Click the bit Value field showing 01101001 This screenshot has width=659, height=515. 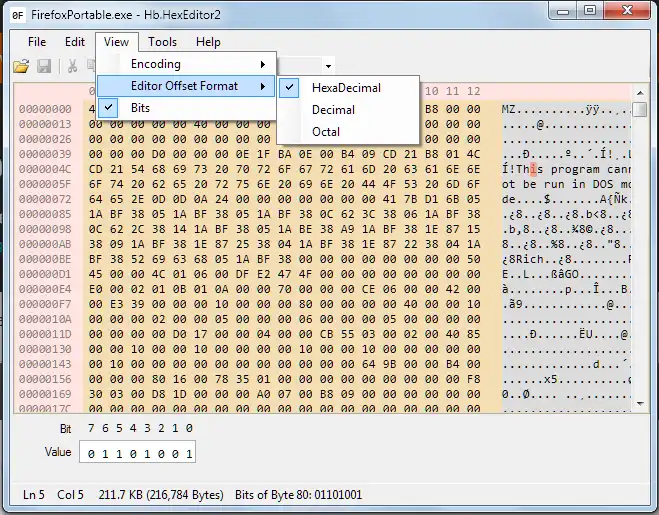(x=137, y=453)
